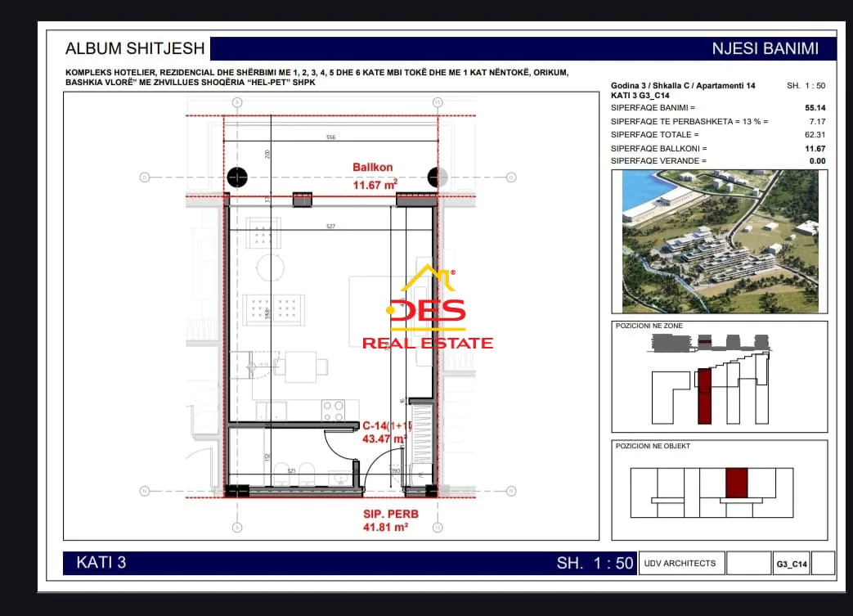
Task: Click the left black column marker on the balcony
Action: pos(237,177)
